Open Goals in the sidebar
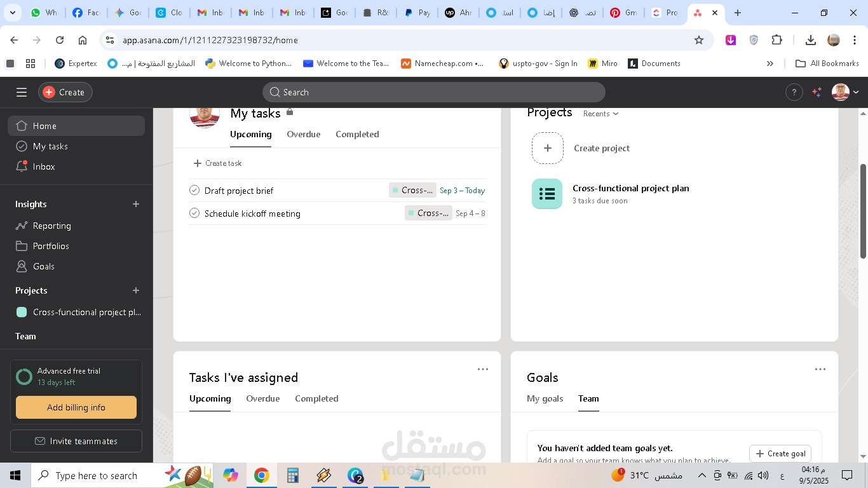Viewport: 868px width, 488px height. pyautogui.click(x=76, y=266)
